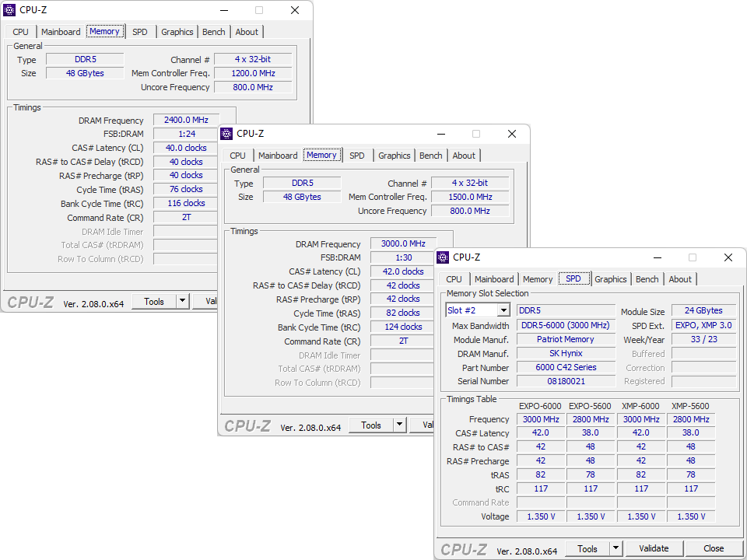This screenshot has width=747, height=560.
Task: Click the FSB:DRAM value 1:24
Action: point(186,134)
